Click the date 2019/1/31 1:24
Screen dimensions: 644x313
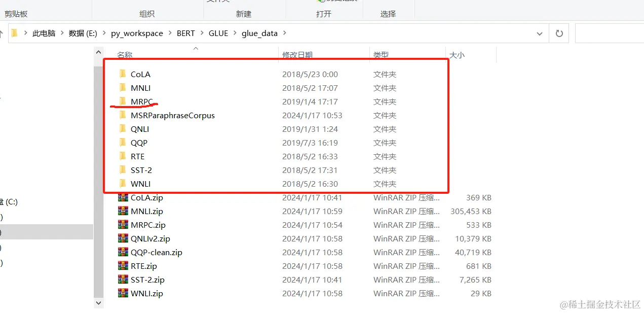[310, 129]
